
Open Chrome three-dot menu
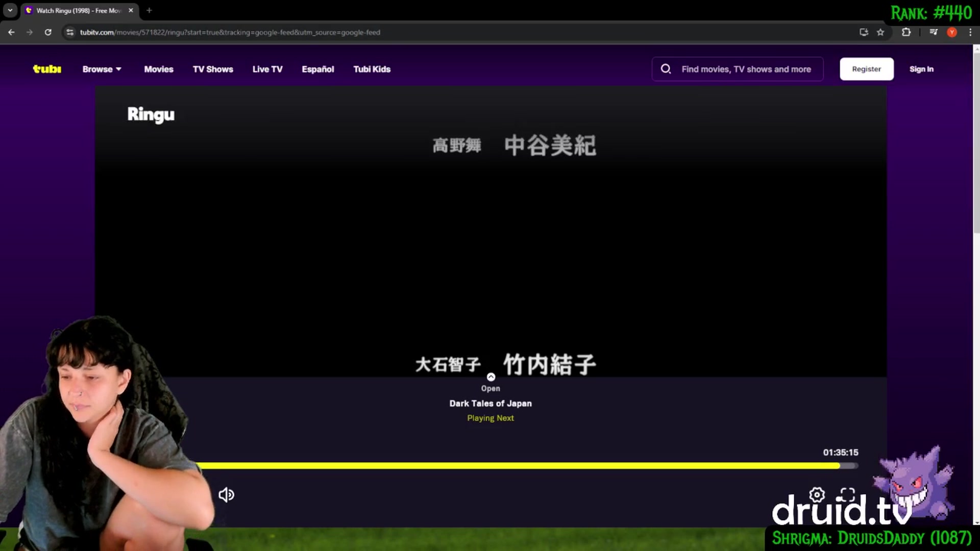pos(970,32)
